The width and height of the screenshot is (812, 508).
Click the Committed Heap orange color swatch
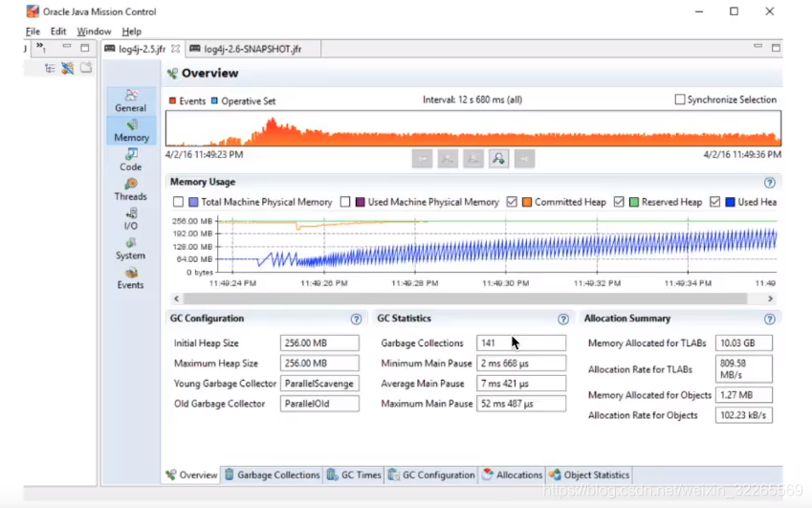[x=527, y=202]
